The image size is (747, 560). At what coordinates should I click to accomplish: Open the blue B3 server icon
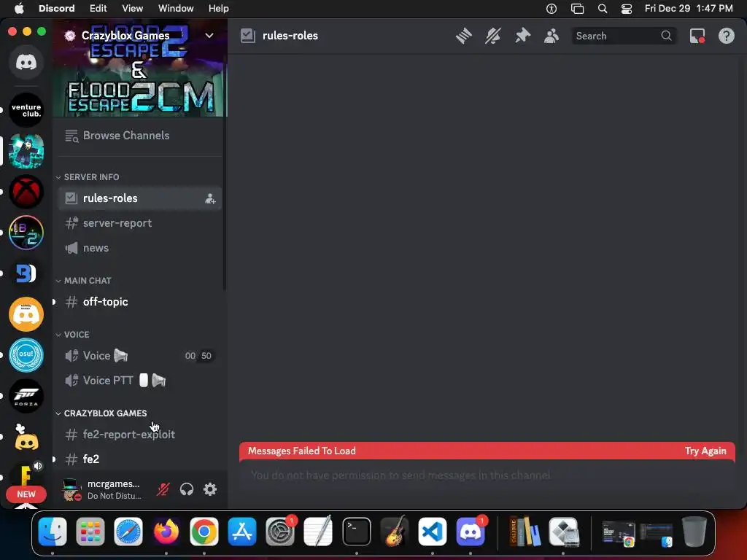pyautogui.click(x=26, y=273)
